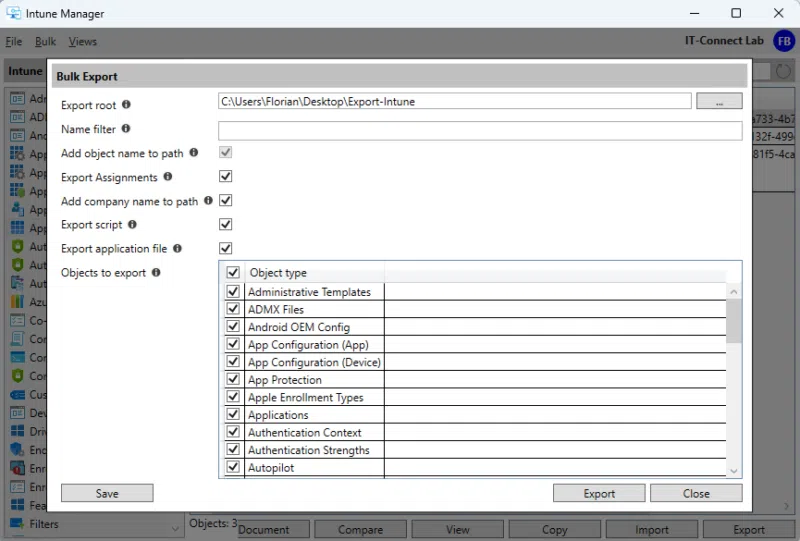Screen dimensions: 800x541
Task: Uncheck App Configuration (App) checkbox
Action: pyautogui.click(x=233, y=344)
